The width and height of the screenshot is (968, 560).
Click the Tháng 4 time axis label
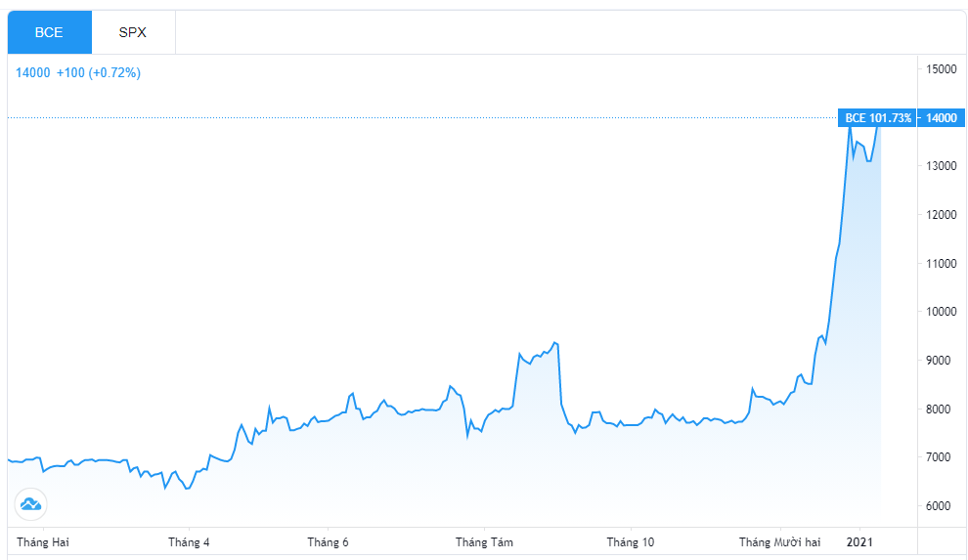(189, 542)
